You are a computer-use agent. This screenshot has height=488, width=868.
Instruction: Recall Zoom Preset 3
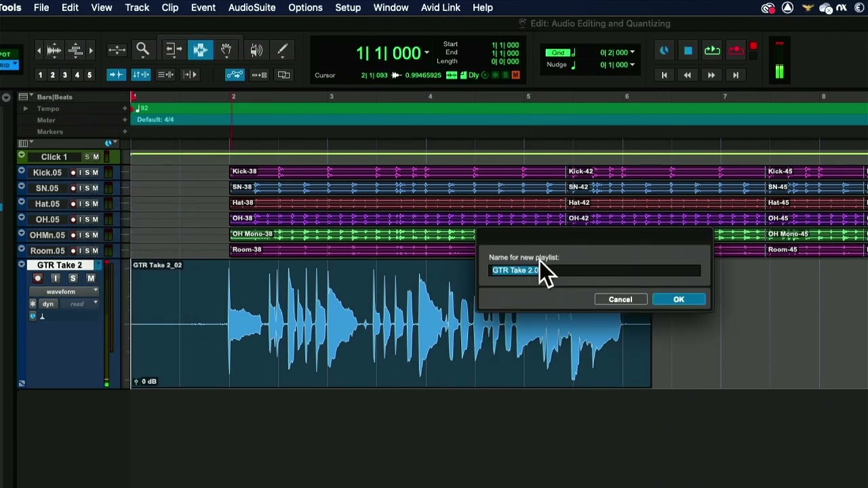(x=64, y=75)
